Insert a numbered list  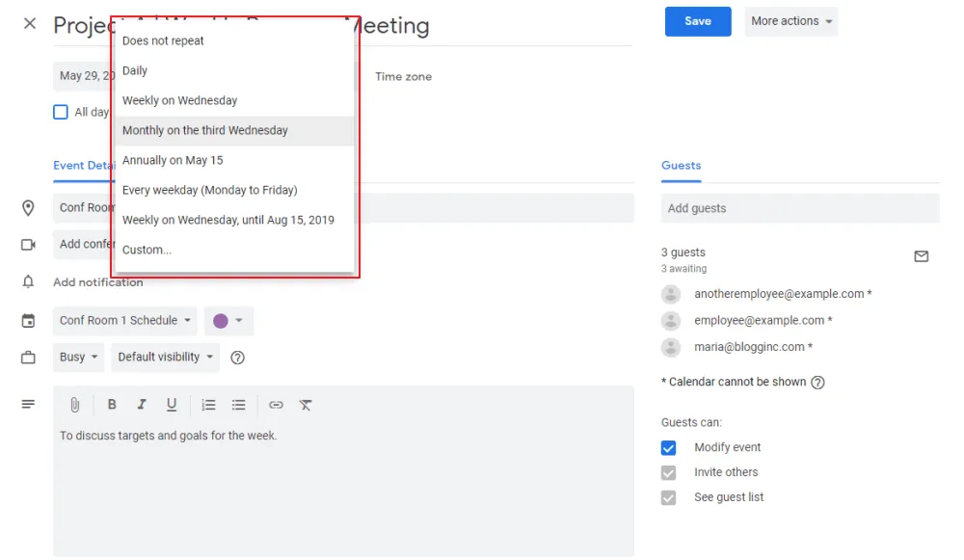click(x=208, y=405)
